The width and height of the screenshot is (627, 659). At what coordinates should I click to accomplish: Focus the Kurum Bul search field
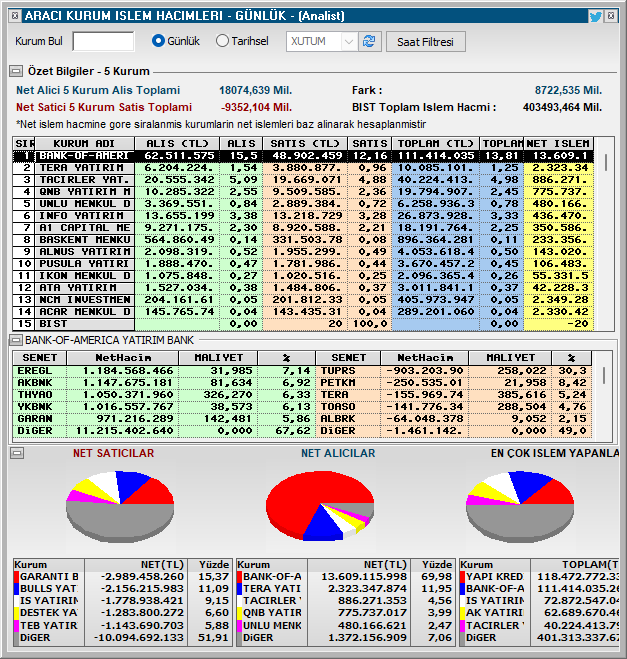click(103, 41)
